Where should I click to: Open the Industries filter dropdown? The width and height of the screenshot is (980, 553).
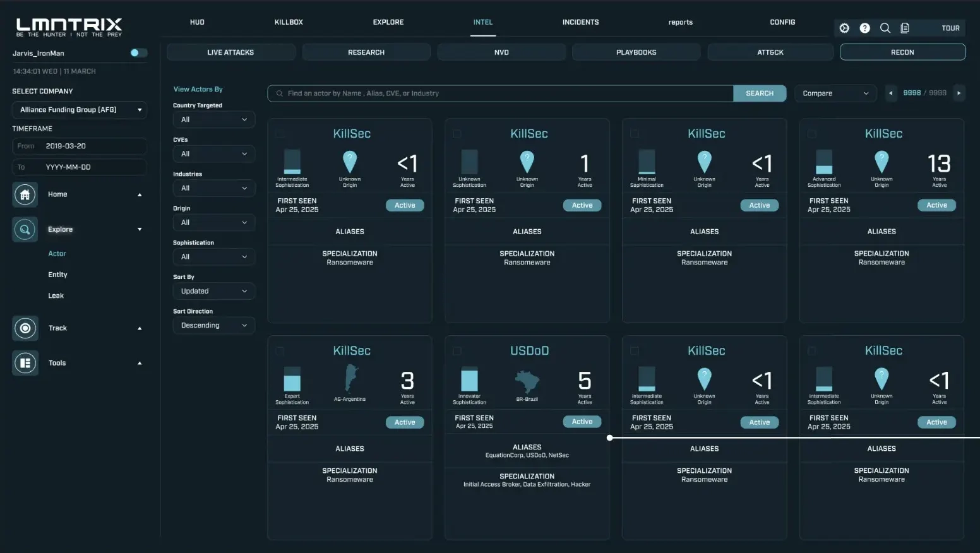click(214, 188)
